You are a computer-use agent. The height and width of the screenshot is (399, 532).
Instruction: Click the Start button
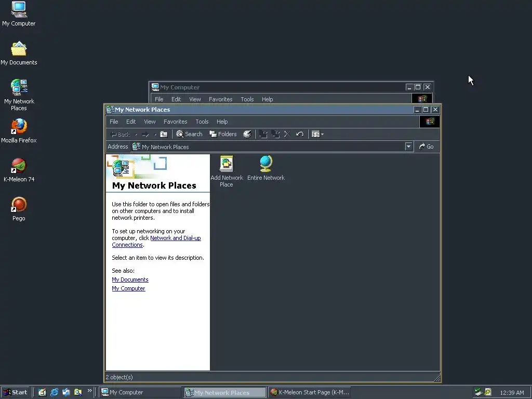point(15,392)
